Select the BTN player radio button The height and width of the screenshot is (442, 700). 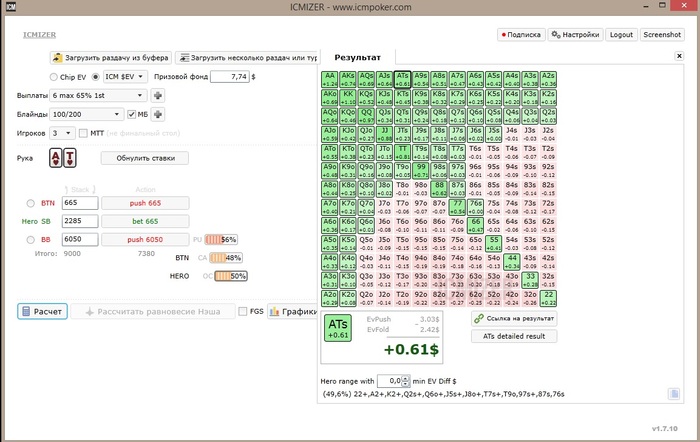tap(30, 203)
